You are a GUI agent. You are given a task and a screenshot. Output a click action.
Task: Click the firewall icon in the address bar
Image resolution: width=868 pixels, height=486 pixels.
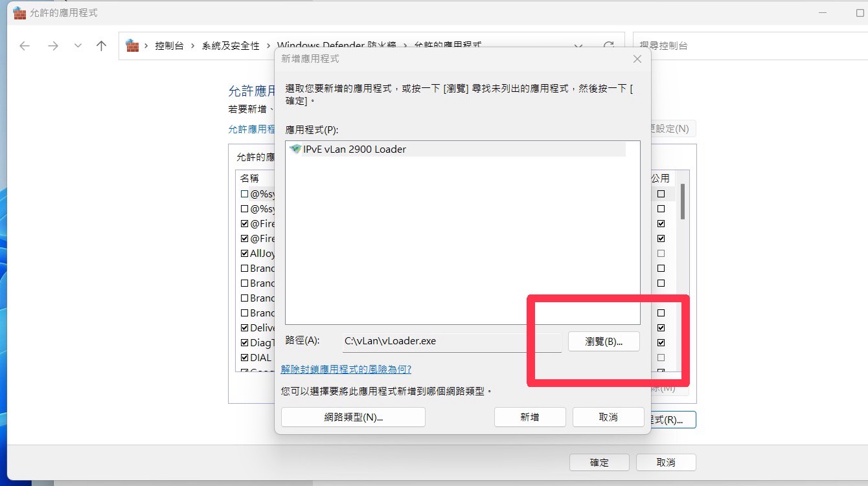click(x=132, y=45)
